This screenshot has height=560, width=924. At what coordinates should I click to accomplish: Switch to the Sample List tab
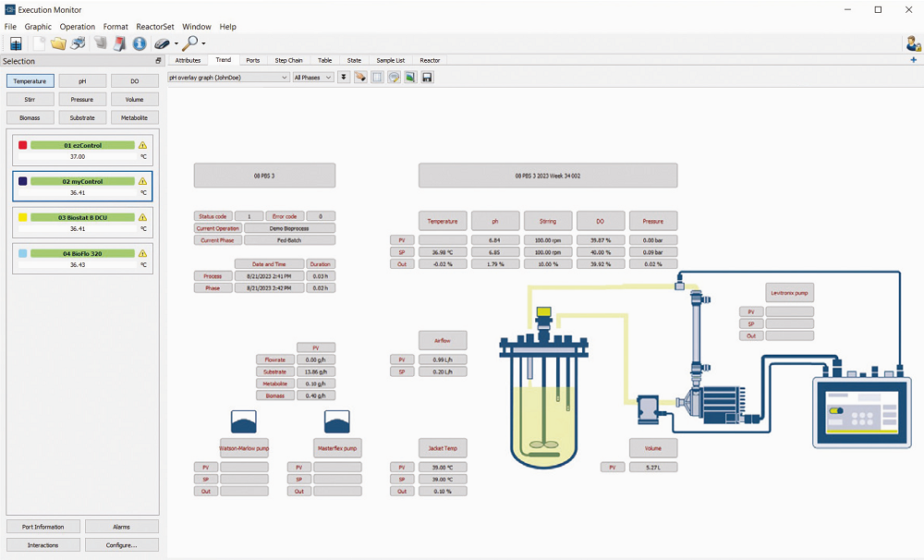(x=391, y=60)
